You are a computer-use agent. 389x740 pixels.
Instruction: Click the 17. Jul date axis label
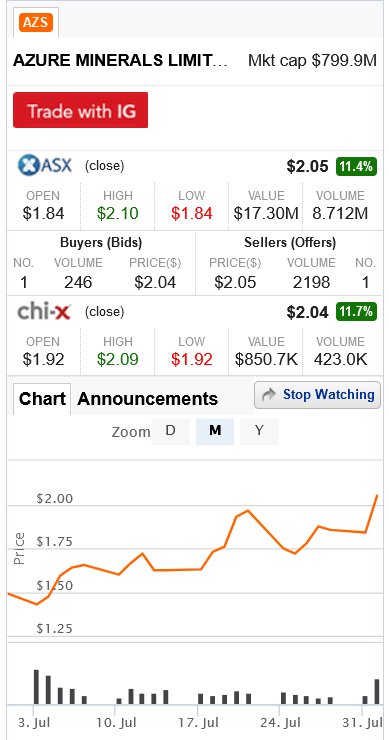(x=198, y=723)
